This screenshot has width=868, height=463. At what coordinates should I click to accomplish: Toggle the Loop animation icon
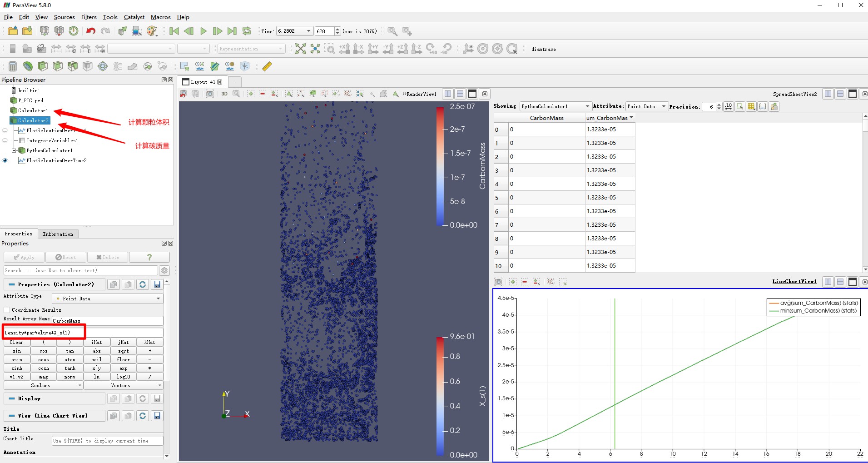tap(247, 31)
